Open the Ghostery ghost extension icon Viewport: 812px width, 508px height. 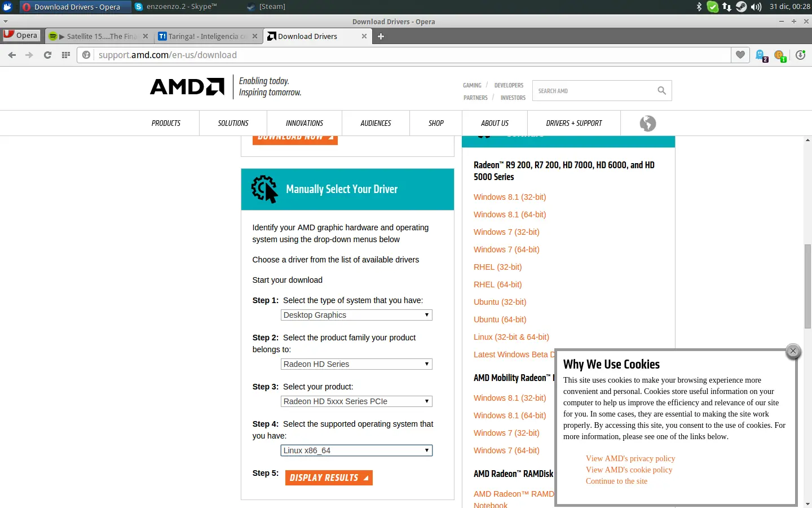762,55
